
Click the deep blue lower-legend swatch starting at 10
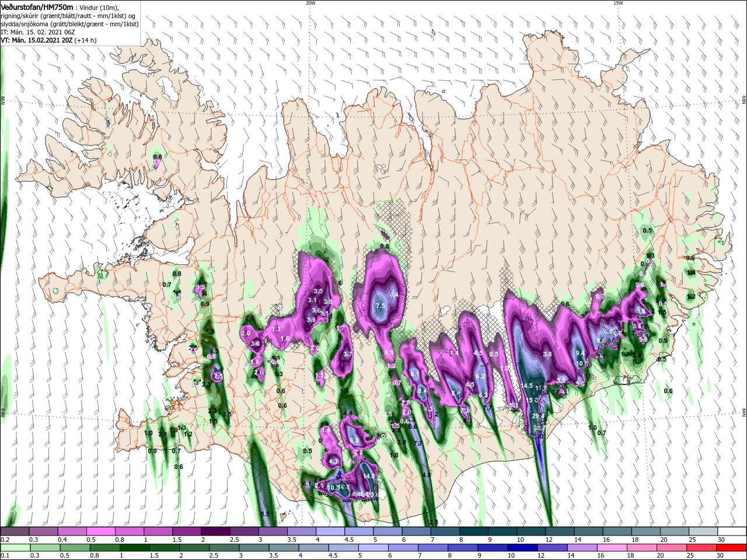click(522, 548)
